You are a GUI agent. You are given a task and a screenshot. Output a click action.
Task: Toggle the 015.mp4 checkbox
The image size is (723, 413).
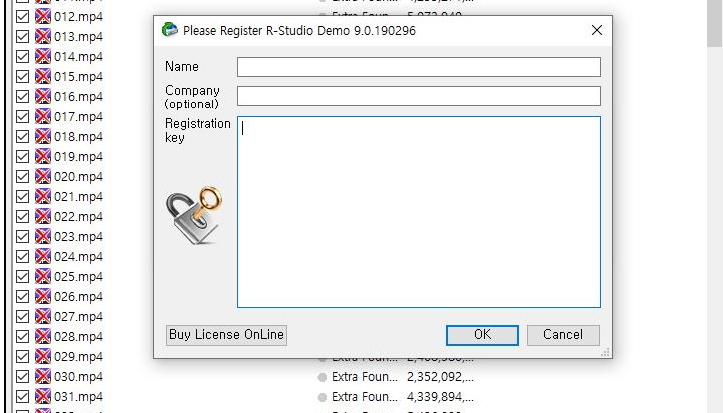[22, 77]
